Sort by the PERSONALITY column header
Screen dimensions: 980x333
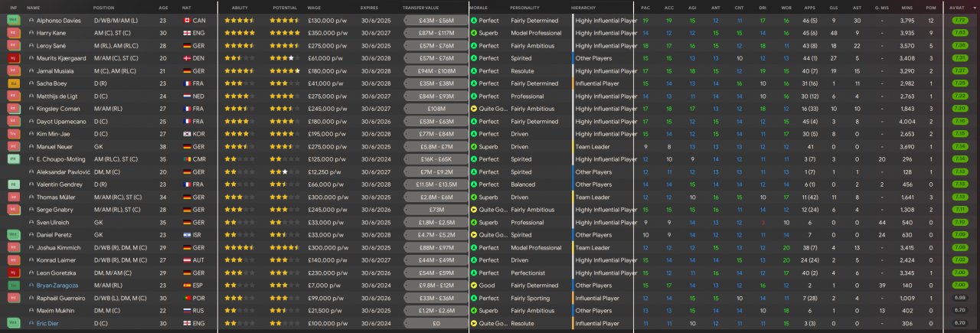click(x=524, y=7)
